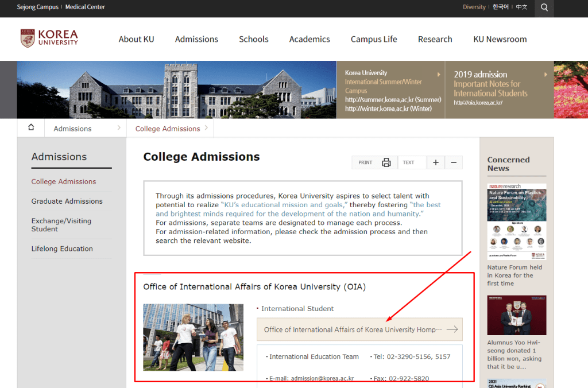Open the Academics menu
588x388 pixels.
[310, 39]
